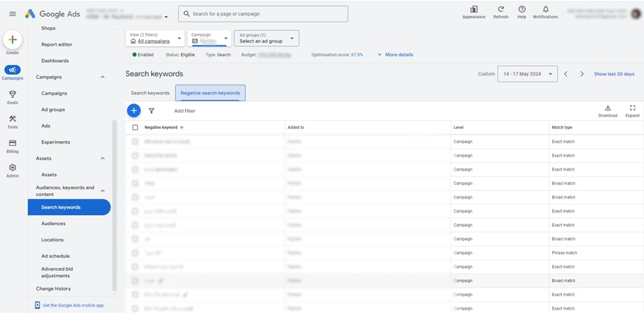Open account selector dropdown arrow
This screenshot has height=313, width=644.
[x=166, y=17]
